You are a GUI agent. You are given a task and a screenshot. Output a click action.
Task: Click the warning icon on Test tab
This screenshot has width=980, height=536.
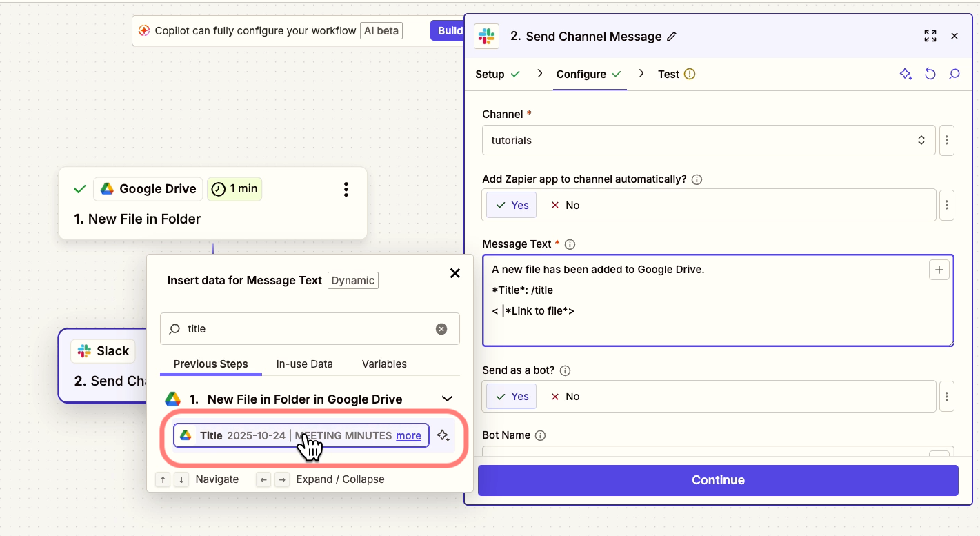click(690, 74)
